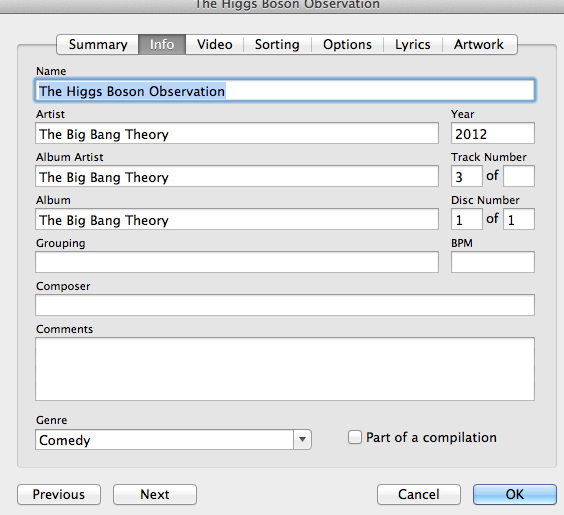Switch to the Lyrics tab
The height and width of the screenshot is (515, 564).
pyautogui.click(x=413, y=45)
